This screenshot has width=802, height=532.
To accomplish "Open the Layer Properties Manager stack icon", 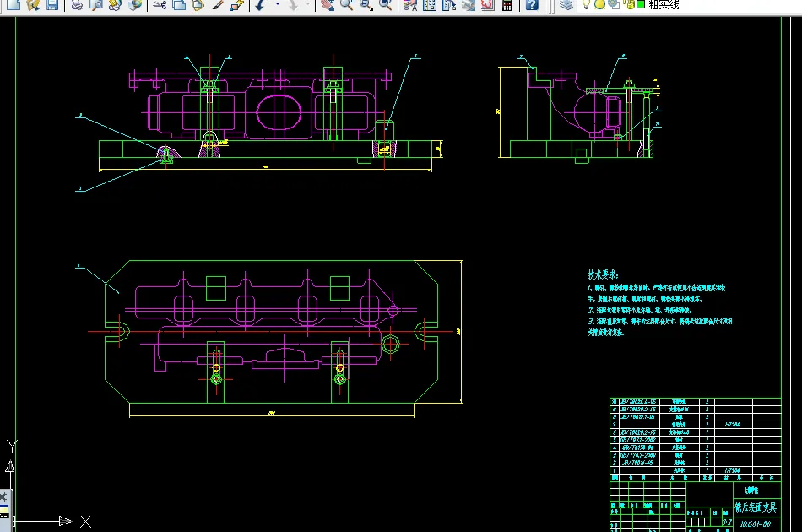I will (x=566, y=4).
